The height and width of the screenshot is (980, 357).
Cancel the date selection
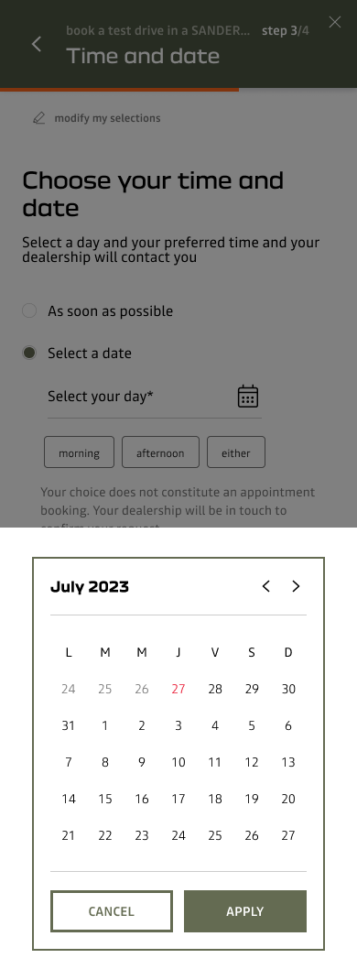111,911
